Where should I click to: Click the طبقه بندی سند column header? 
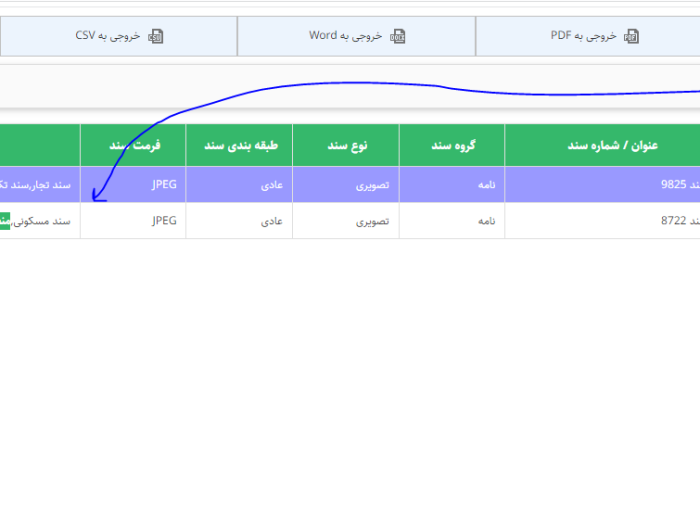point(239,145)
